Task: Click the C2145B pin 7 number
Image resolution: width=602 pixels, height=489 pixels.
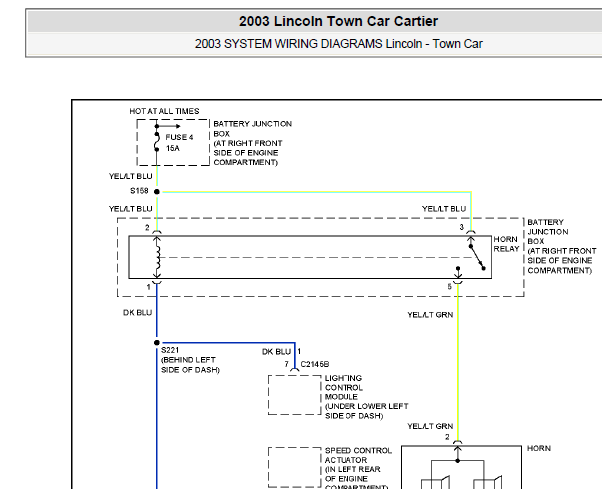Action: tap(286, 364)
